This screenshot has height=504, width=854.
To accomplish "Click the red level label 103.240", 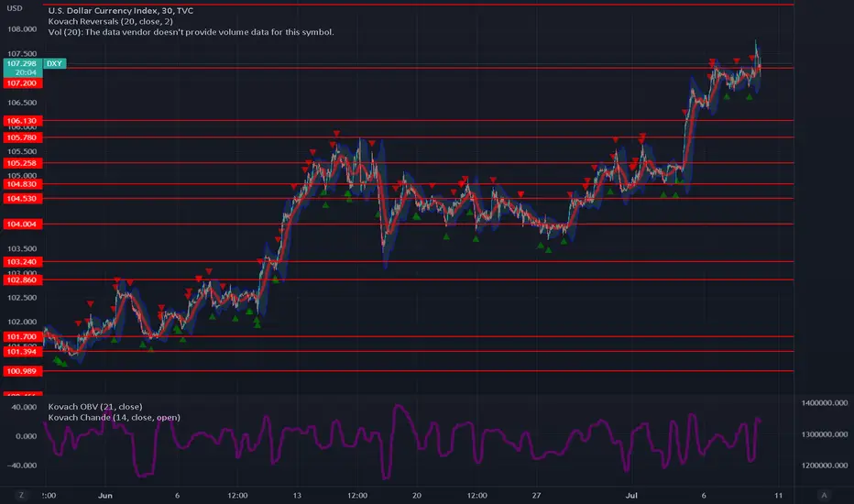I will [22, 261].
